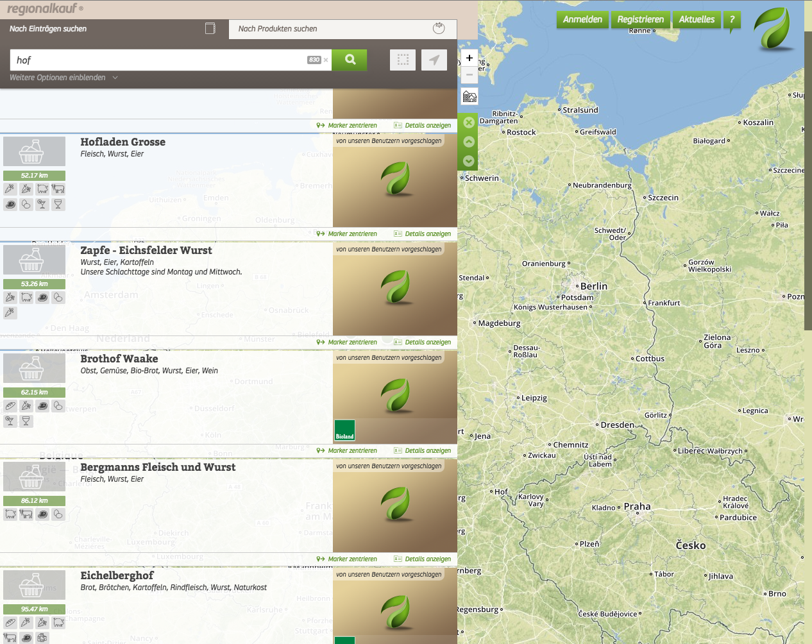Click the egg icon under Bergmanns Fleisch und Wurst
Screen dimensions: 812x644
(58, 514)
